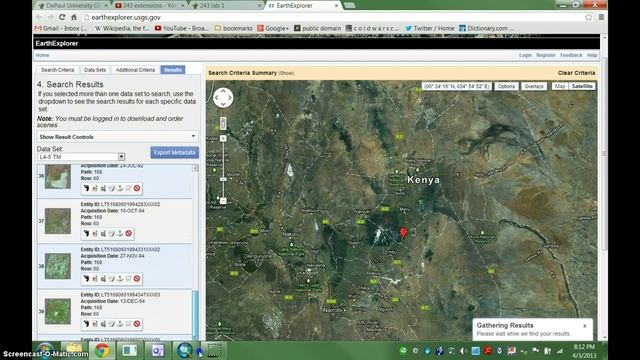
Task: Switch map to Map view
Action: (x=560, y=86)
